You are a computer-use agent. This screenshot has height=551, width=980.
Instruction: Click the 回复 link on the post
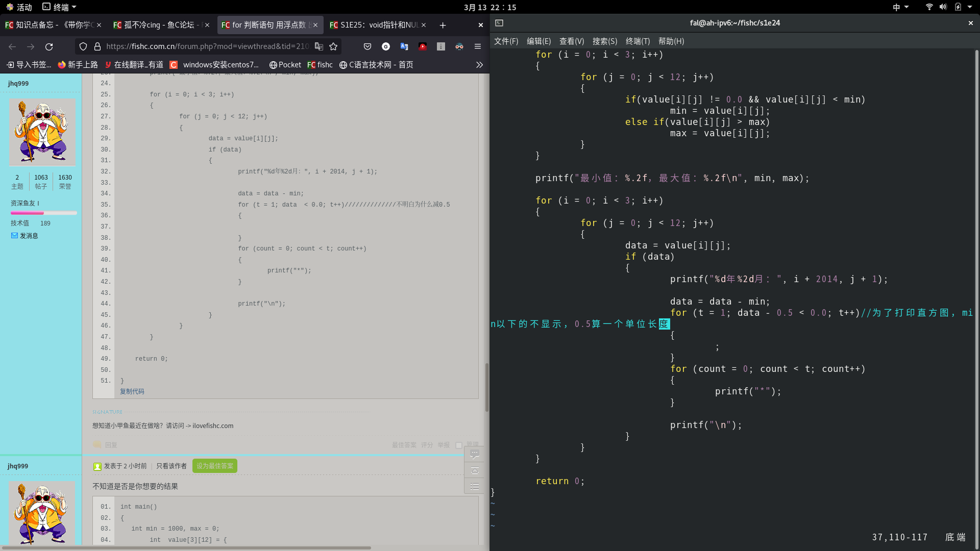tap(111, 445)
